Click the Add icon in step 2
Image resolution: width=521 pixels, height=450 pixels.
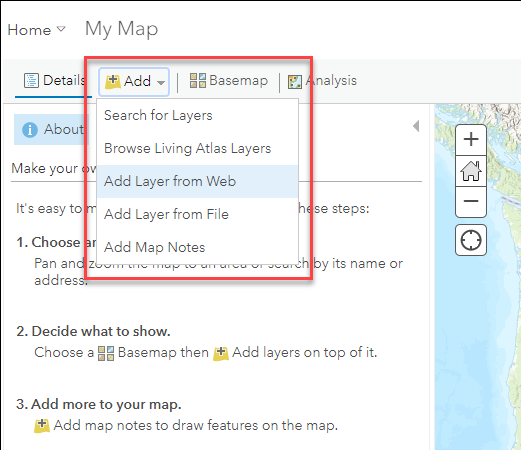pos(221,354)
